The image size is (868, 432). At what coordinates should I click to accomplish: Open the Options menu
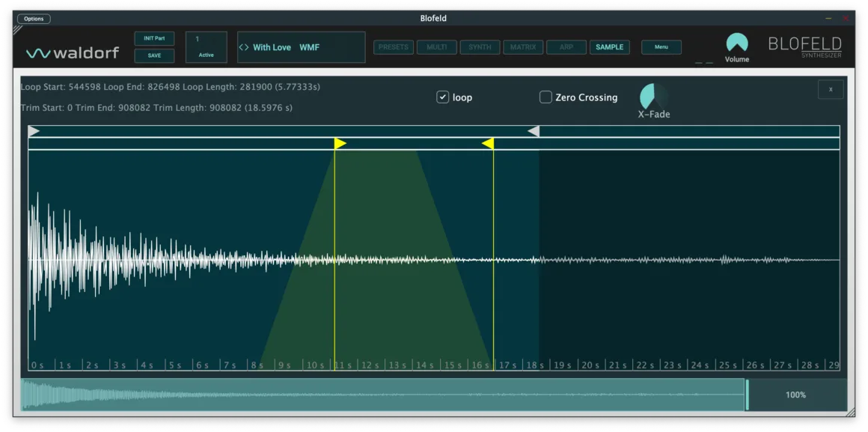coord(34,19)
